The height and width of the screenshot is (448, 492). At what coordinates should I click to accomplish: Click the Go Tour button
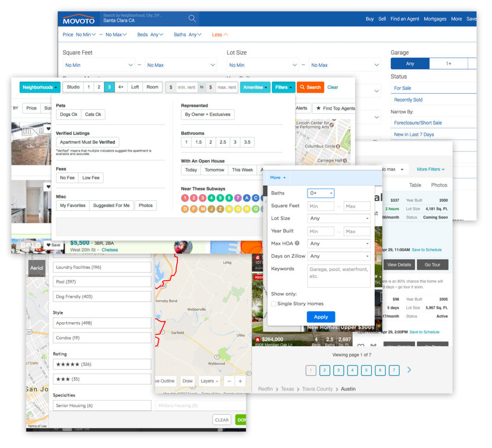point(432,265)
